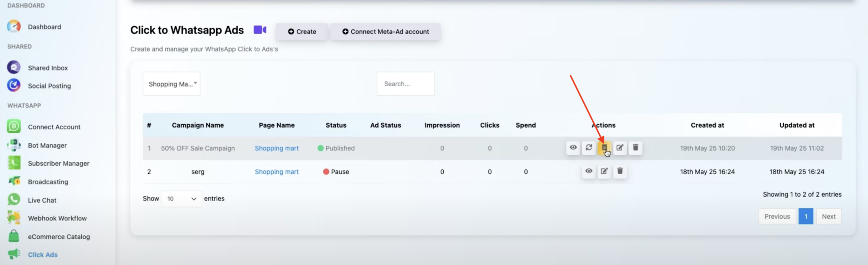Image resolution: width=868 pixels, height=265 pixels.
Task: Click the Broadcasting megaphone icon
Action: coord(14,181)
